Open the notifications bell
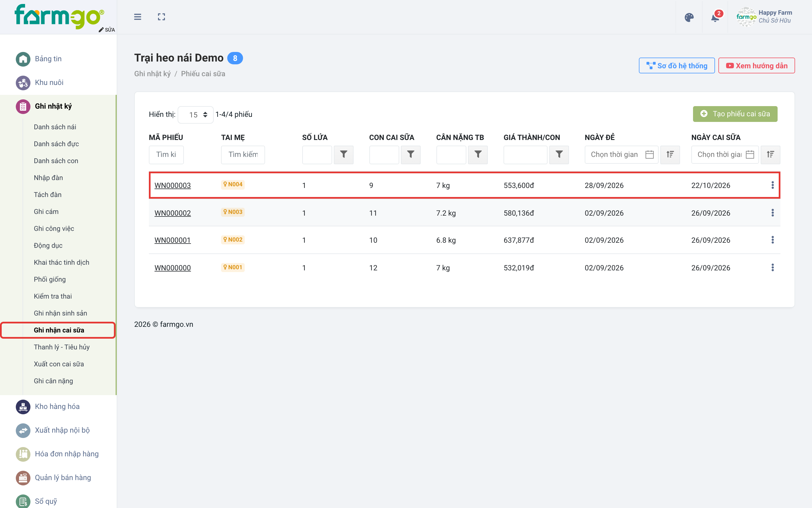Screen dimensions: 812x508 [x=715, y=17]
